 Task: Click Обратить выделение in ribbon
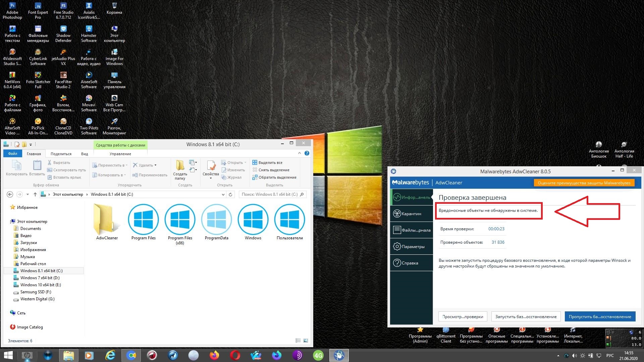click(x=274, y=177)
